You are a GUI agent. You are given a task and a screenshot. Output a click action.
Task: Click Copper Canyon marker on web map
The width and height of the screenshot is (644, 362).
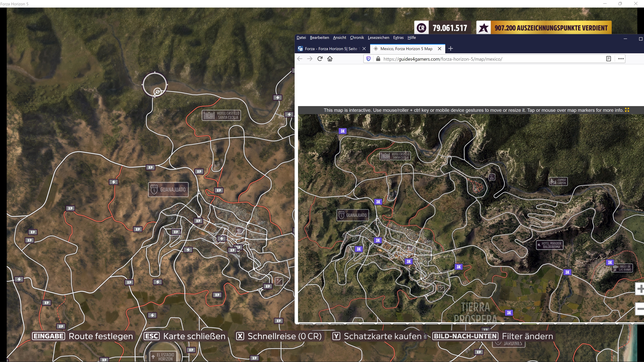point(558,181)
